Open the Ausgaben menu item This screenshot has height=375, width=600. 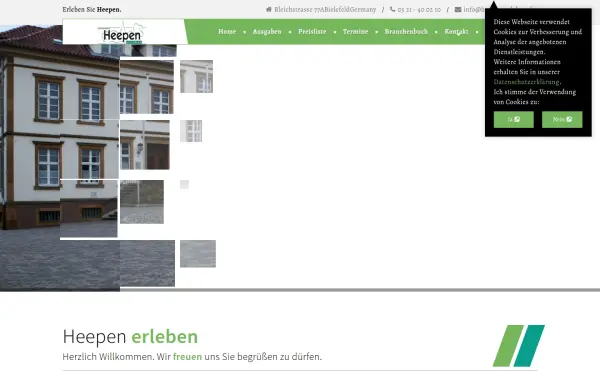click(267, 32)
